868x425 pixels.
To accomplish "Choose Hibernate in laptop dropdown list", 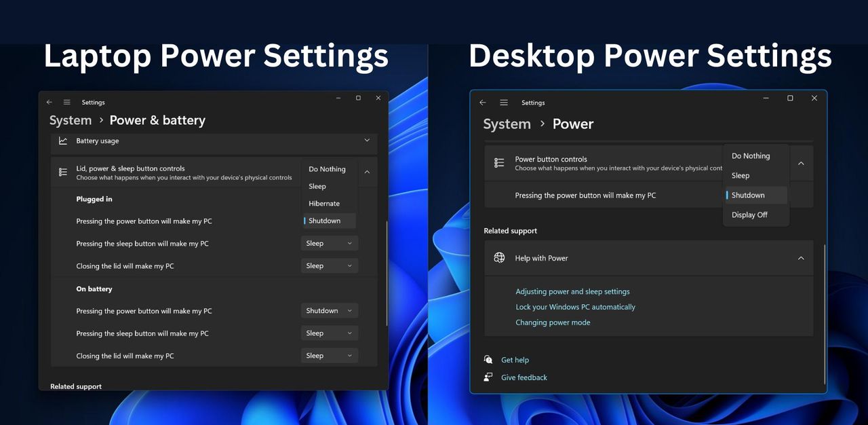I will [x=329, y=204].
